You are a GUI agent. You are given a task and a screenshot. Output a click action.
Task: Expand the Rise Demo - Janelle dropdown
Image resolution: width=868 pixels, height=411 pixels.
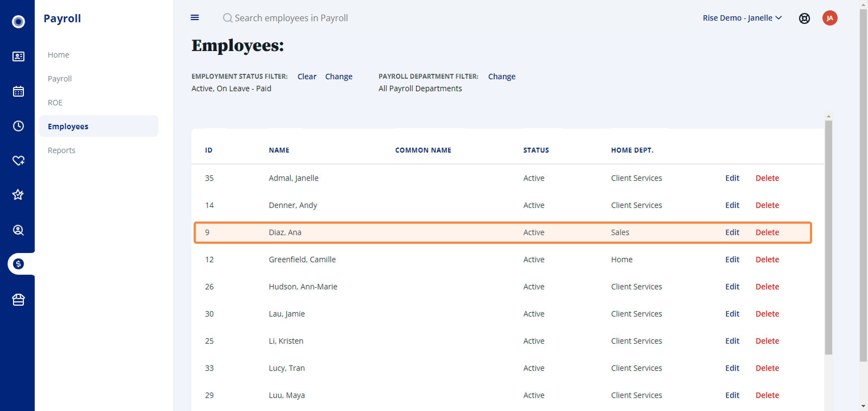click(x=742, y=18)
